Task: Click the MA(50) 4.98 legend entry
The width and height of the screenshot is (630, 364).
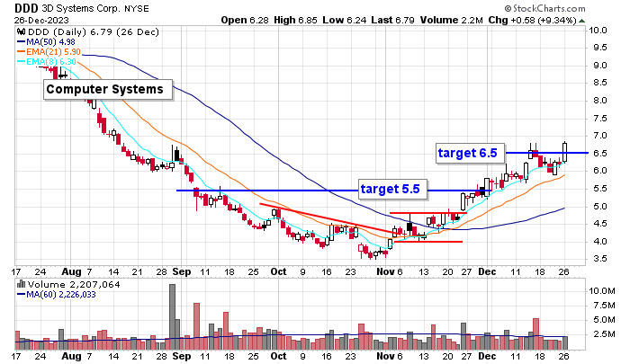Action: (x=46, y=41)
